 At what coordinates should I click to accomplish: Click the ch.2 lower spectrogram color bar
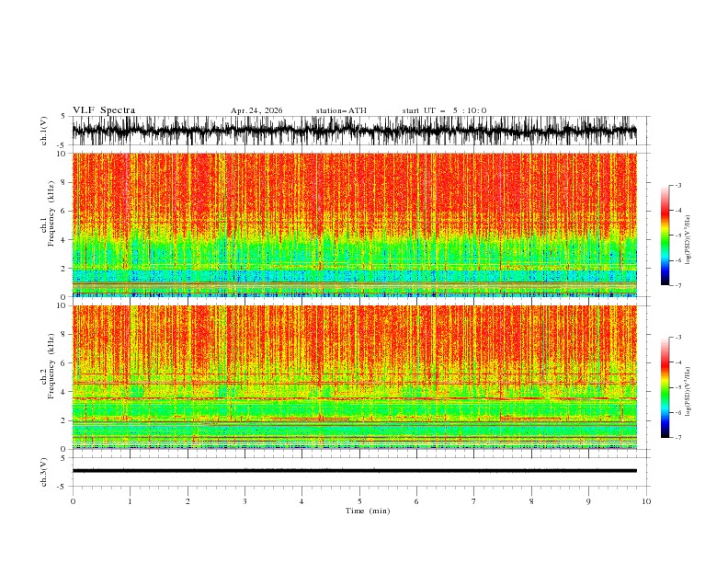click(665, 387)
